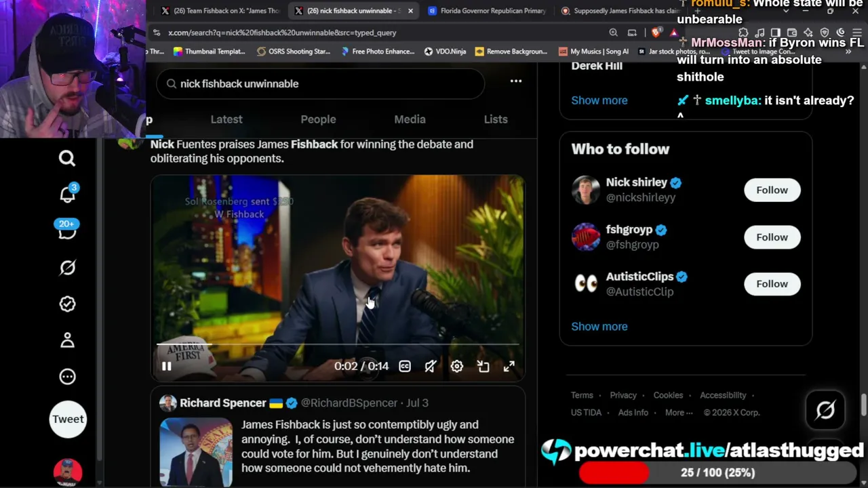Pause the Nick Fuentes video
The height and width of the screenshot is (488, 868).
(167, 367)
